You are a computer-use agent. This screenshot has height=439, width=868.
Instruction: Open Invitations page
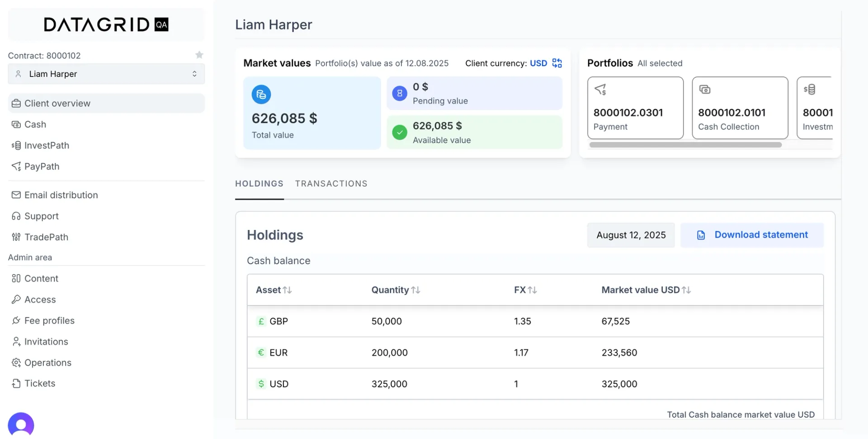point(46,342)
